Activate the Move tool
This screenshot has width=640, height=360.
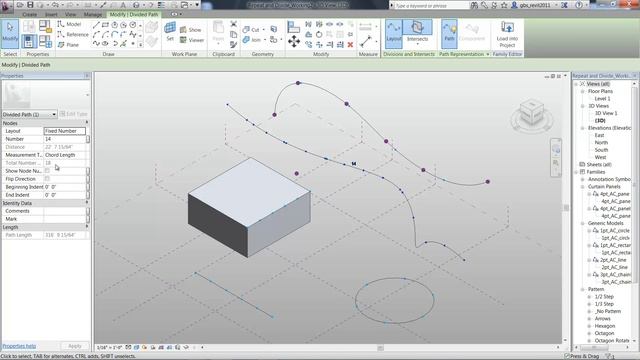(294, 41)
